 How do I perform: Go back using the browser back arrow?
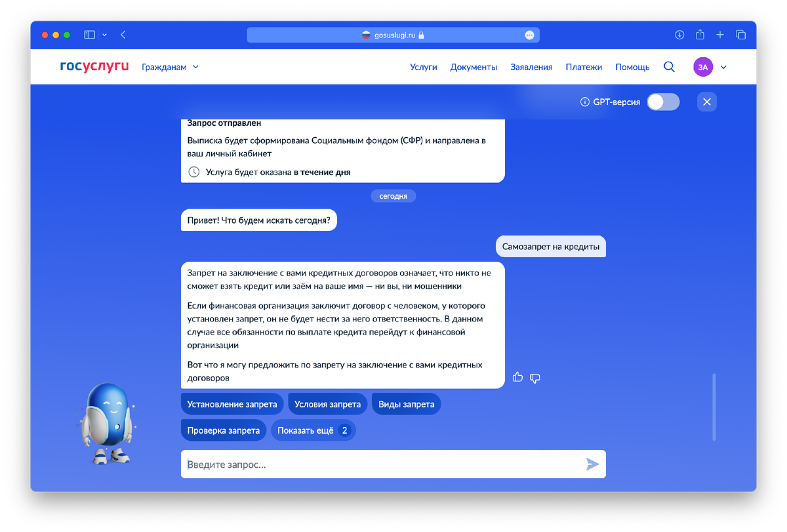point(123,34)
